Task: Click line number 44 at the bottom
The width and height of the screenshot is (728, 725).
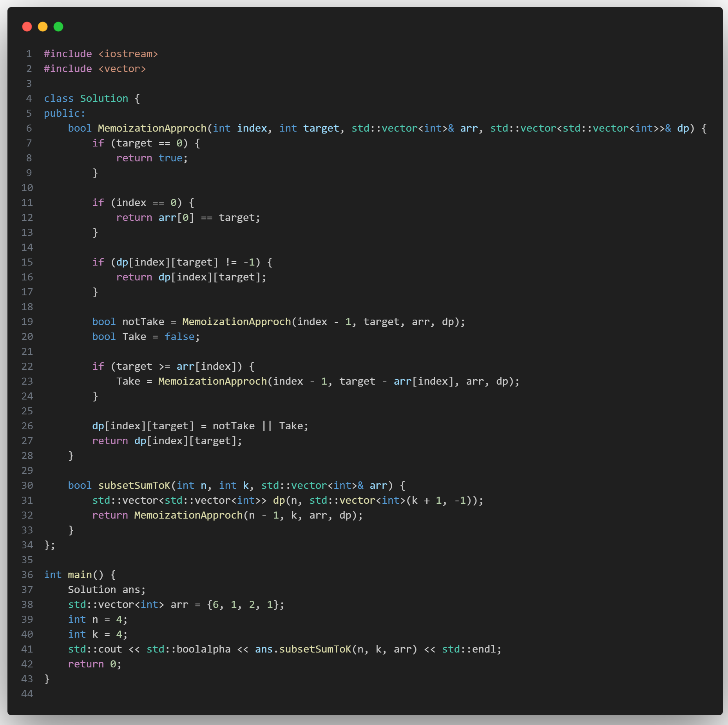Action: [27, 694]
